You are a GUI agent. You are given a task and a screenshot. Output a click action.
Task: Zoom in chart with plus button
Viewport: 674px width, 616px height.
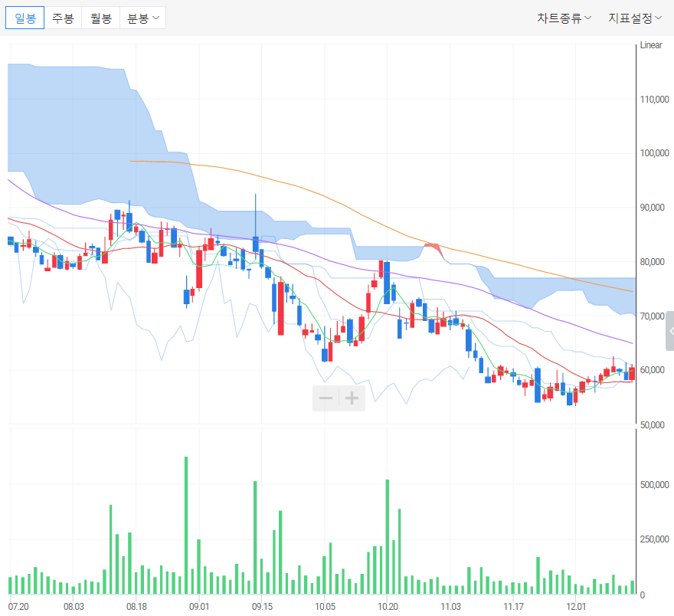[352, 398]
